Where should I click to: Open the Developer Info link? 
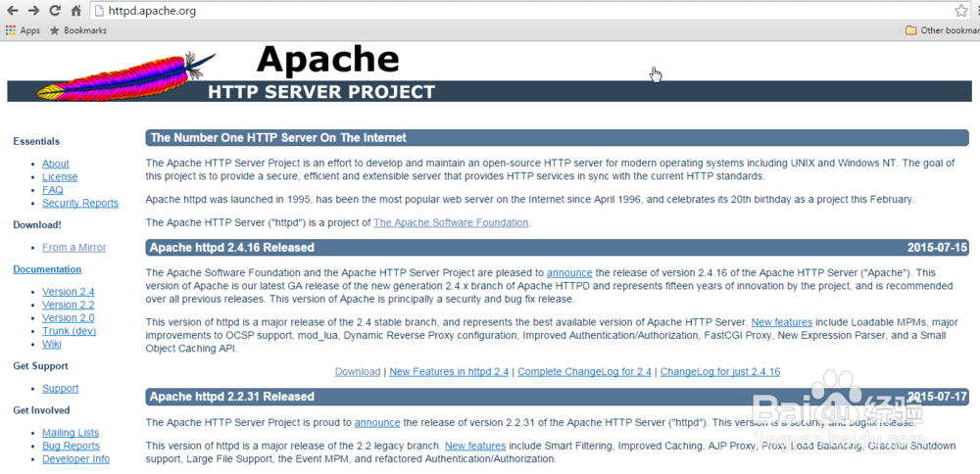[75, 459]
